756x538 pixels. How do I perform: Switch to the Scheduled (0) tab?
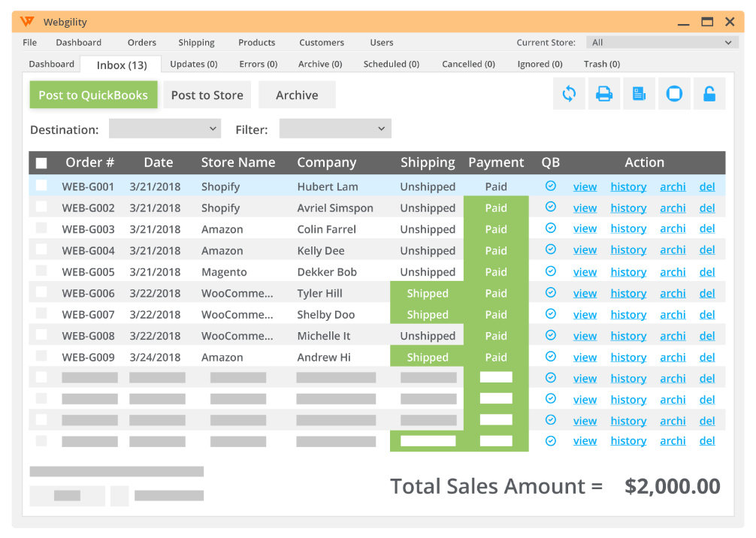pos(392,64)
